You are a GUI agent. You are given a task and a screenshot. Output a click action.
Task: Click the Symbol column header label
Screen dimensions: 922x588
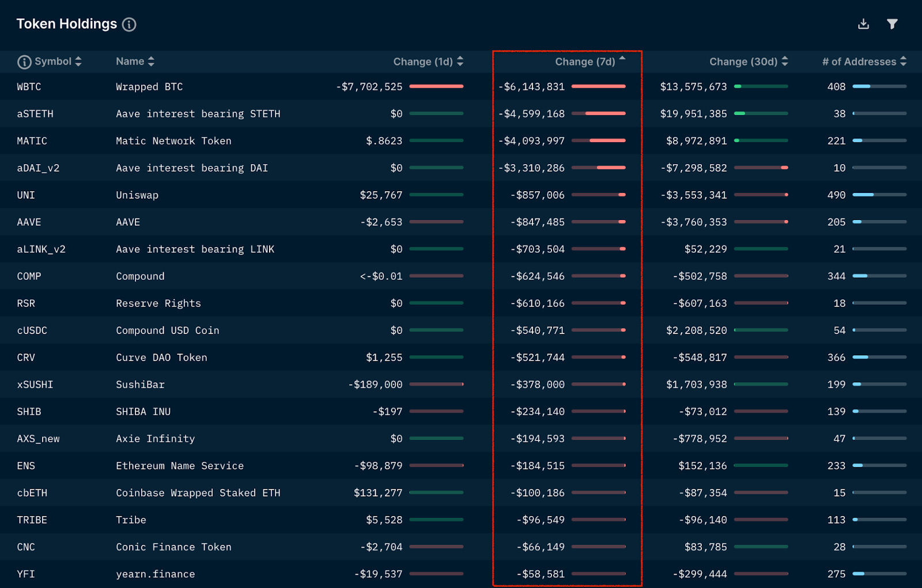click(53, 61)
